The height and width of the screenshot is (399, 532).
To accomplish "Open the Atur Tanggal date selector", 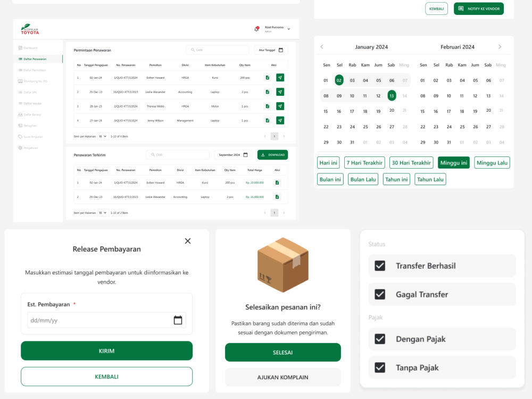I will (271, 50).
